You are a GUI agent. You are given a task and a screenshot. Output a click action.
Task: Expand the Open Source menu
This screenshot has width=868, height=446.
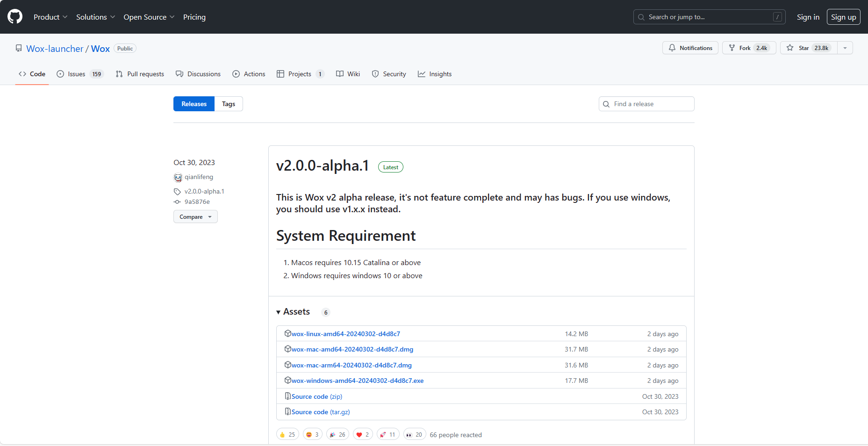click(149, 17)
